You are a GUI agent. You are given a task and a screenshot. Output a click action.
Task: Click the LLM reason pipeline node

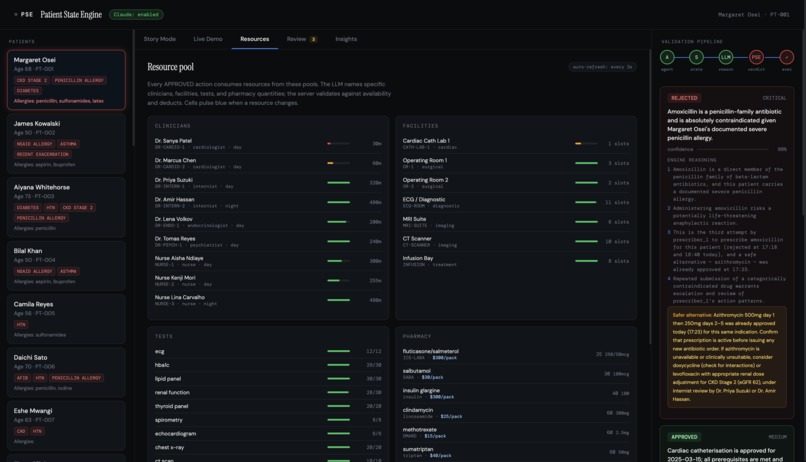pos(726,57)
